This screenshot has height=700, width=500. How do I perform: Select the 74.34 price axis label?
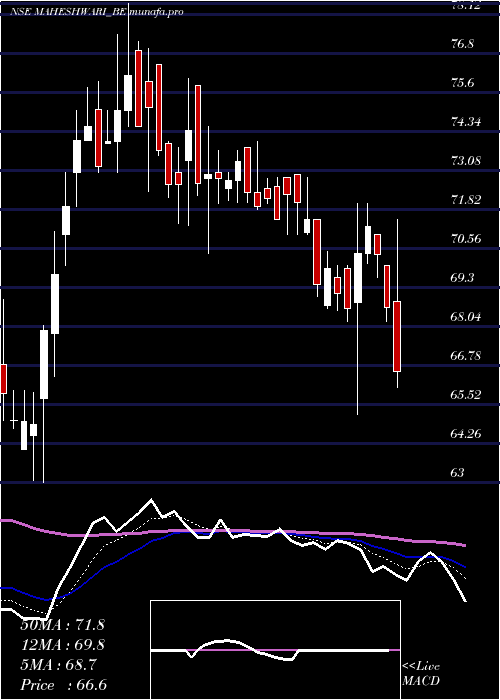point(466,121)
